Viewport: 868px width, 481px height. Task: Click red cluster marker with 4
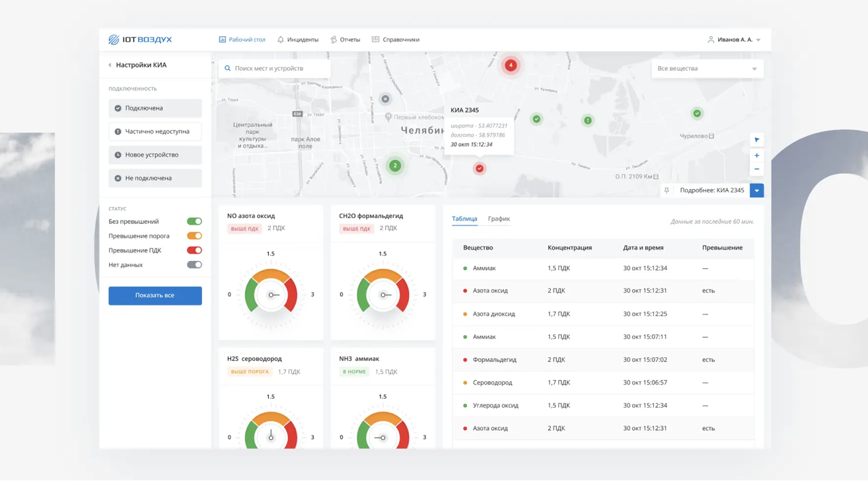pyautogui.click(x=511, y=65)
